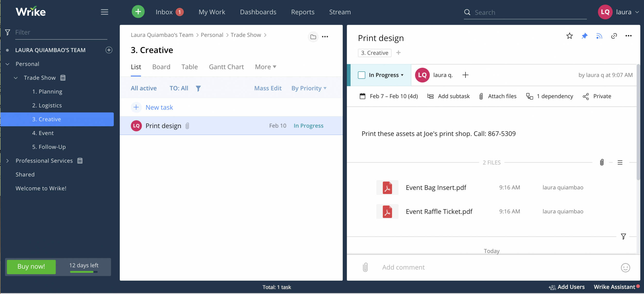Viewport: 644px width, 294px height.
Task: Expand the More views dropdown
Action: pyautogui.click(x=265, y=67)
